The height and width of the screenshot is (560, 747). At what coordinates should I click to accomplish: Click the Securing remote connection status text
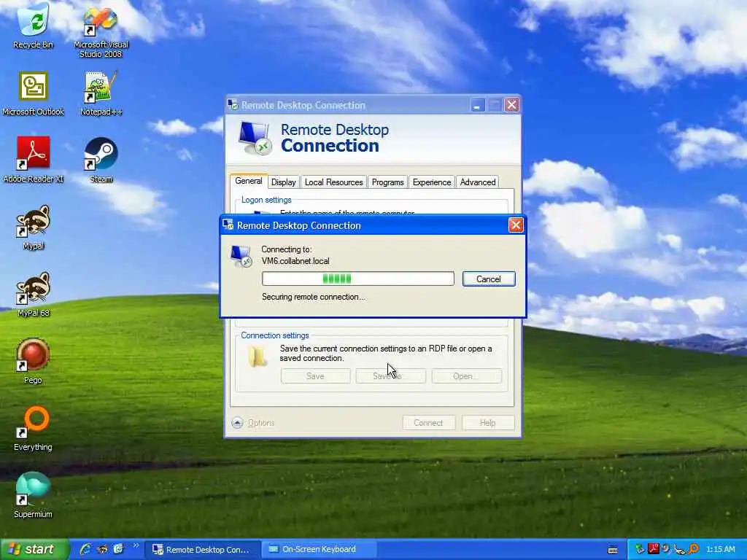[314, 297]
